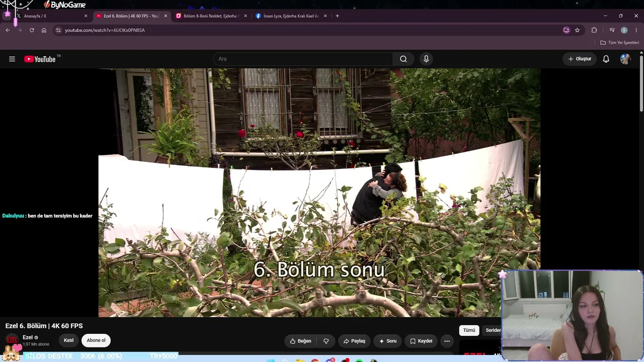The image size is (644, 362).
Task: Click the Soru ask button
Action: point(388,341)
